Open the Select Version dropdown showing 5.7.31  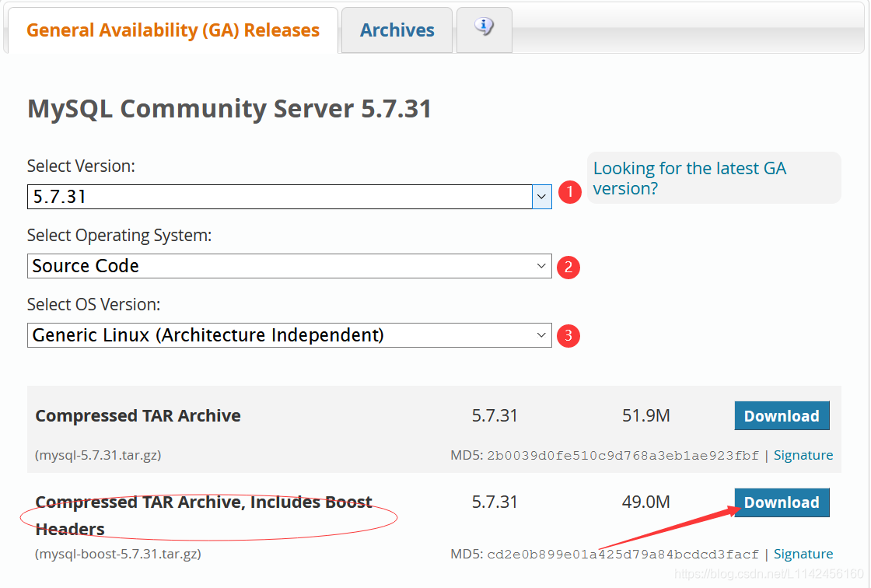tap(289, 197)
